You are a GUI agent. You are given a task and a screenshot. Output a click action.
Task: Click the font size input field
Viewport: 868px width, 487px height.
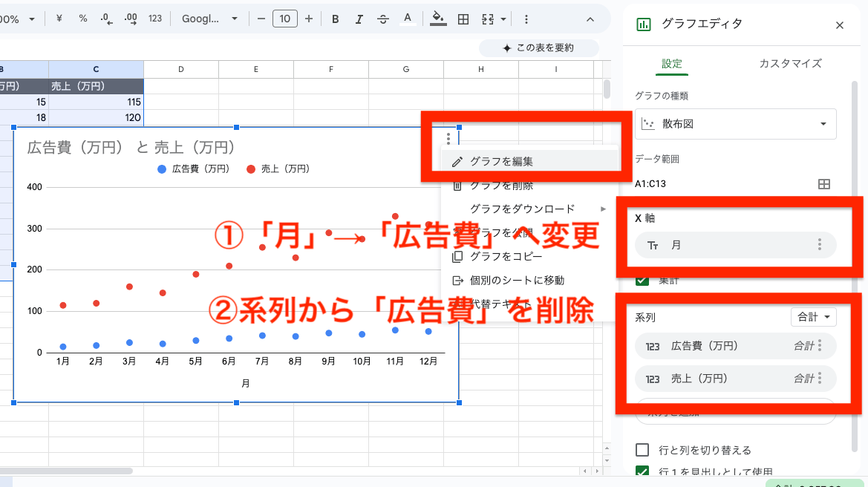pyautogui.click(x=285, y=19)
